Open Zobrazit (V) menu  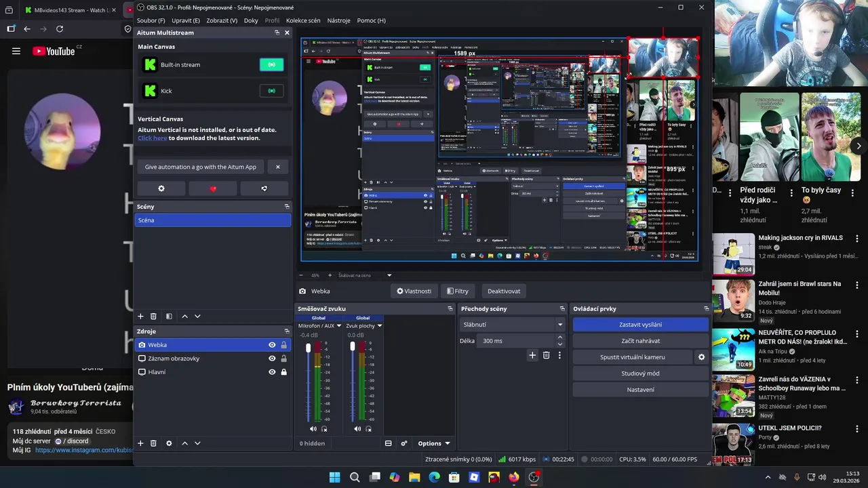[222, 20]
